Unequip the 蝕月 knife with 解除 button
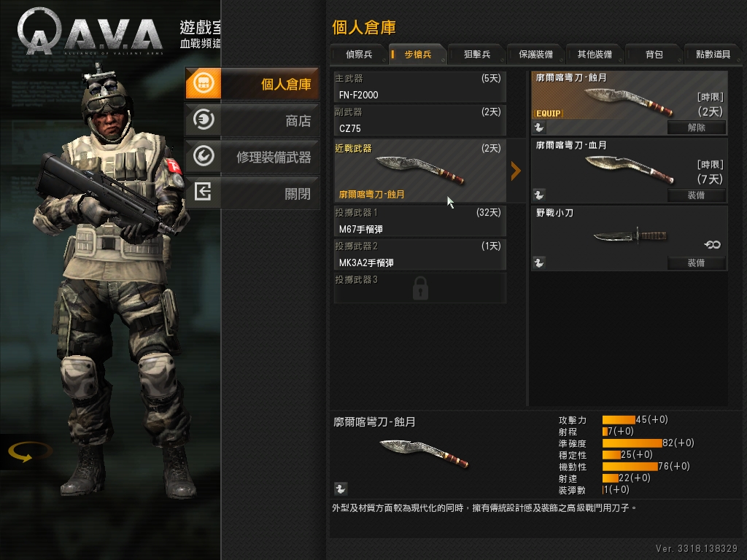 697,128
